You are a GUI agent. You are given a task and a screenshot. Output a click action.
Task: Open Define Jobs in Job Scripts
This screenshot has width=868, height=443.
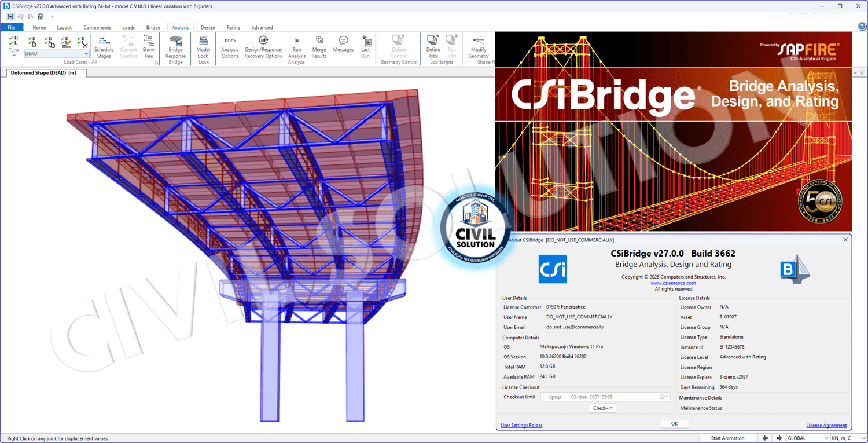[433, 47]
